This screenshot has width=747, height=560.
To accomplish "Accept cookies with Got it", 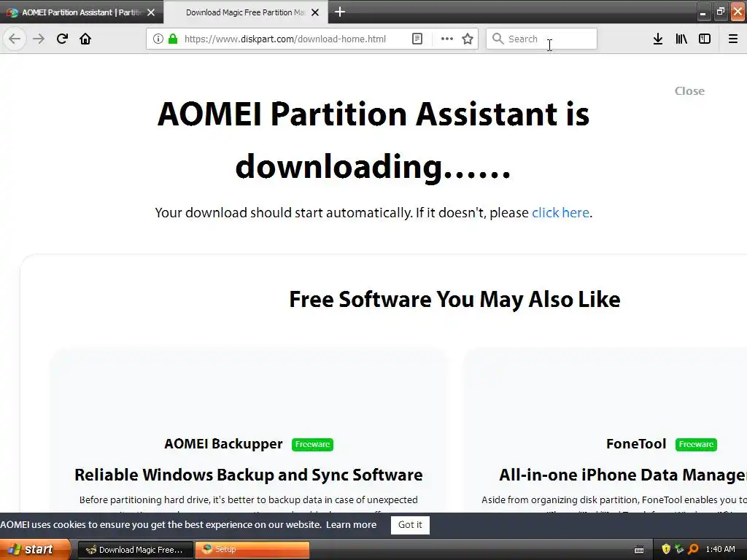I will point(410,525).
